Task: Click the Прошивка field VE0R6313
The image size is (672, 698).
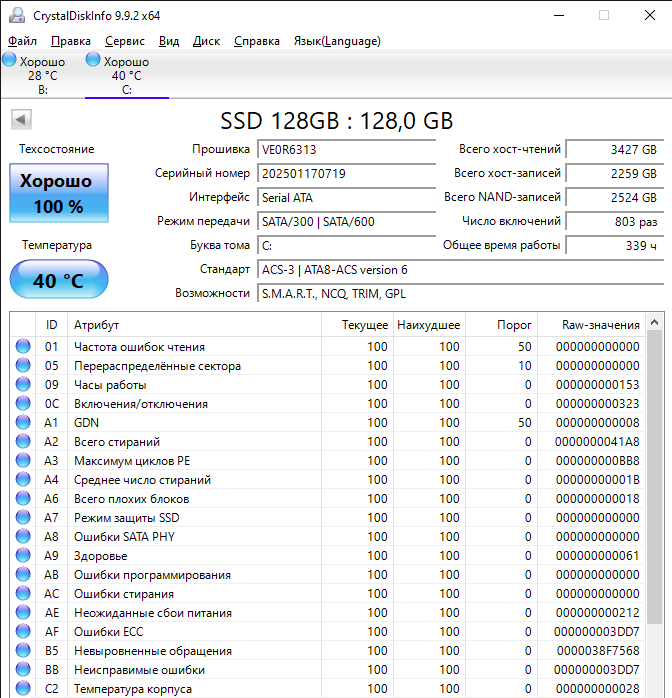Action: coord(346,150)
